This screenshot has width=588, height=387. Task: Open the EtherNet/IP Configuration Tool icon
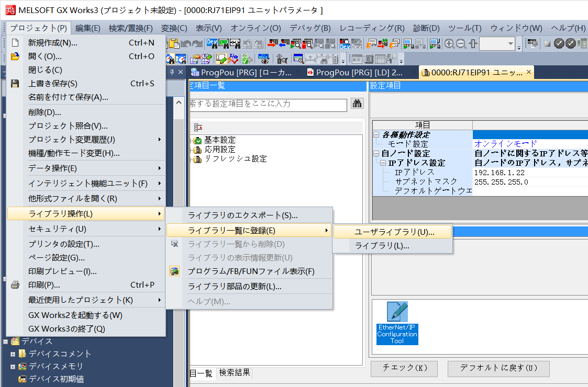point(397,323)
